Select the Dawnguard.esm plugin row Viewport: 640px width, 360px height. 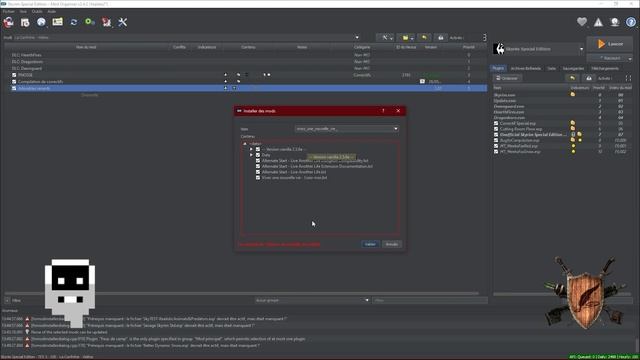click(562, 106)
